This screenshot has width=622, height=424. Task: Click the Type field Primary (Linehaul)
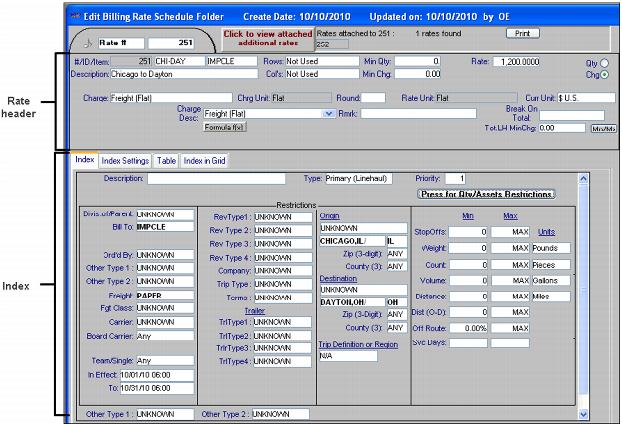359,178
